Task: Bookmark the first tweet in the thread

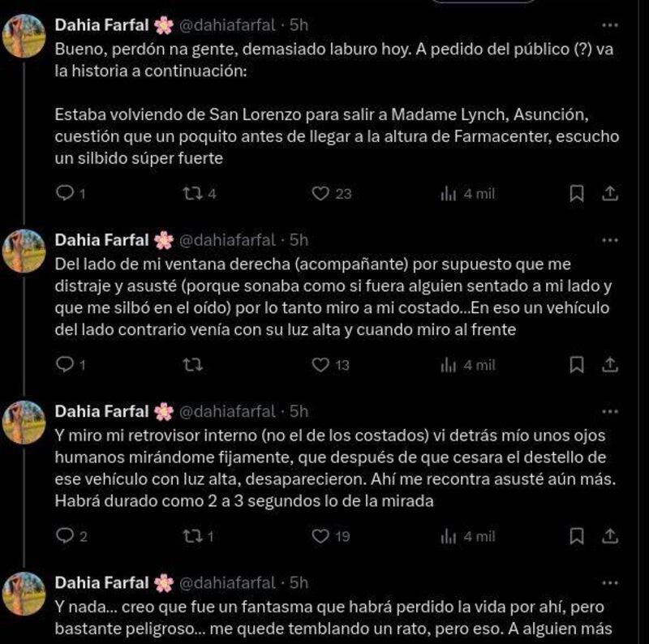Action: click(x=577, y=193)
